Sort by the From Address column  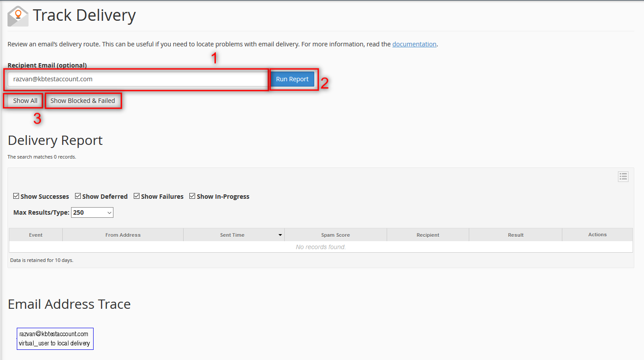point(123,235)
